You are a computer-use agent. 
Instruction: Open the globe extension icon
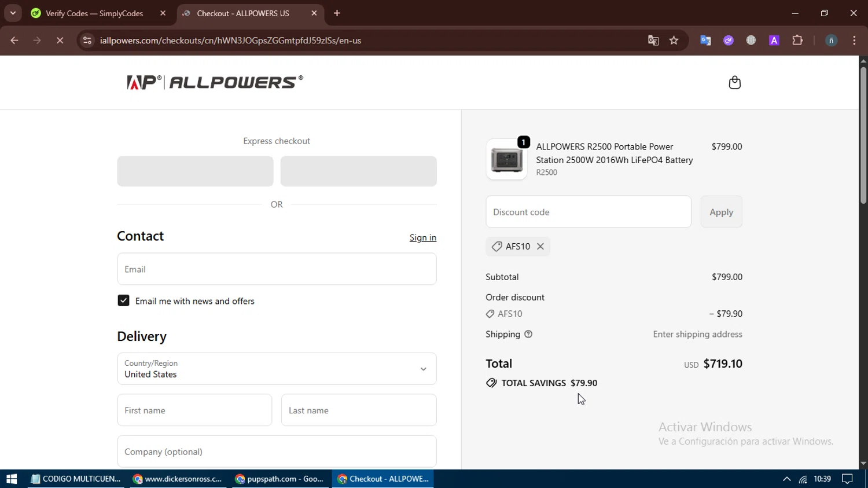pos(751,41)
